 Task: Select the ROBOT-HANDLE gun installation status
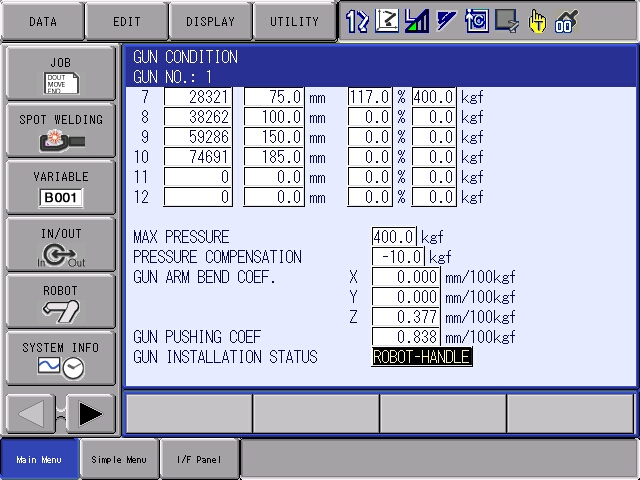coord(421,357)
